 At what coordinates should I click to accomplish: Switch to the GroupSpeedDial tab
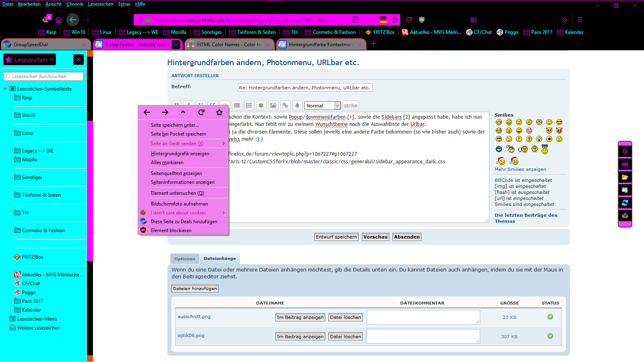click(45, 44)
